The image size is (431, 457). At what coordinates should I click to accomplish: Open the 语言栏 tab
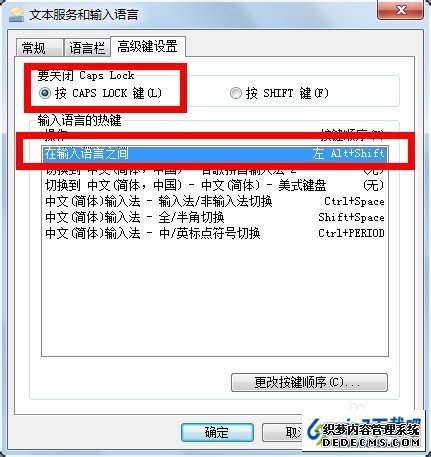point(87,48)
